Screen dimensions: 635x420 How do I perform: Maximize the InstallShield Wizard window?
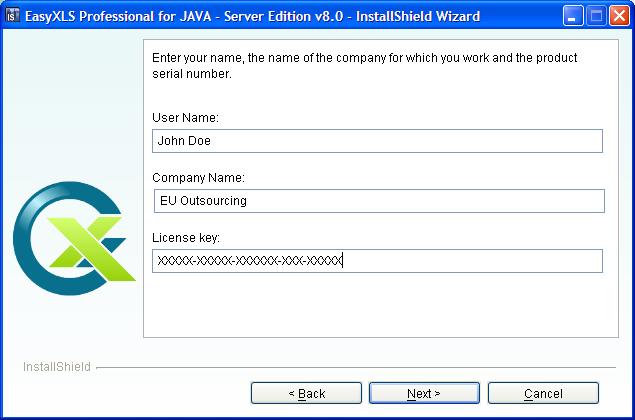596,16
